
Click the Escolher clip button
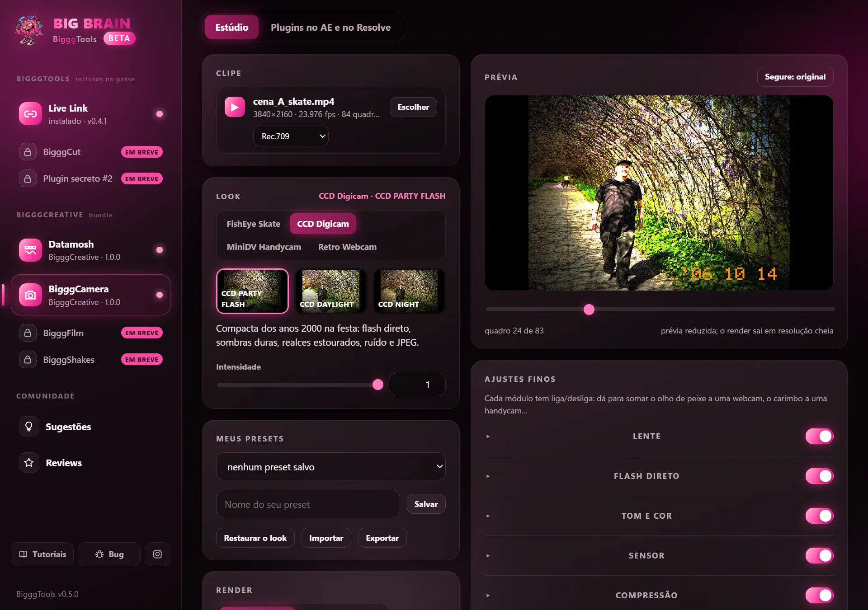click(413, 107)
